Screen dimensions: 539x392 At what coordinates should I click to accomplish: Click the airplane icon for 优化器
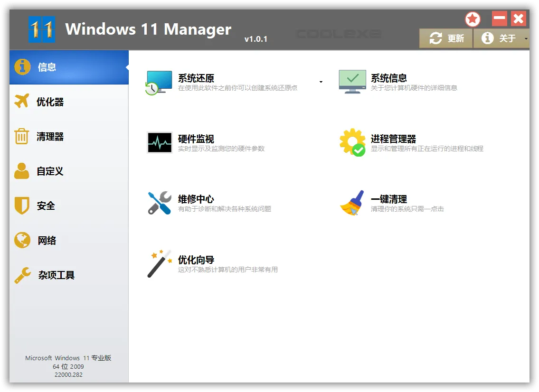(22, 101)
